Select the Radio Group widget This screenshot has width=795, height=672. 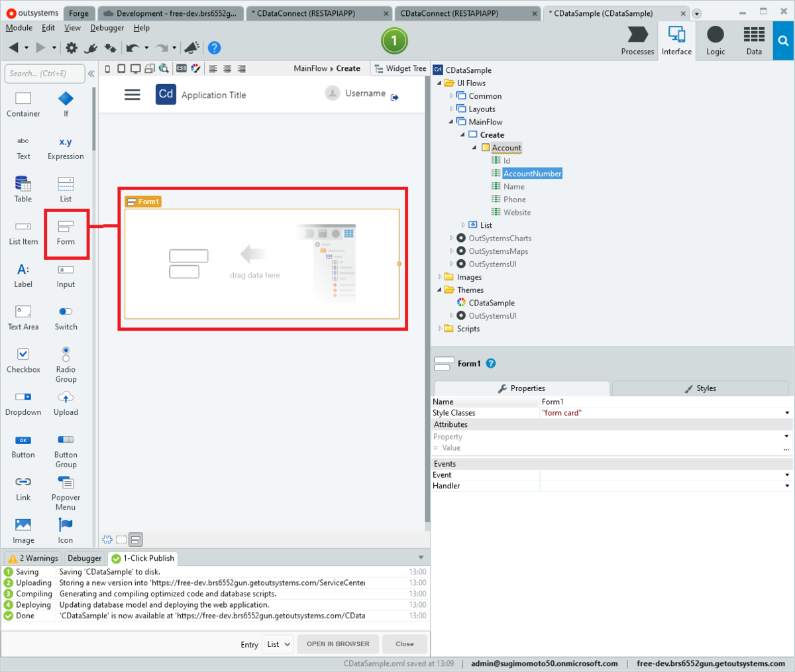click(x=66, y=365)
